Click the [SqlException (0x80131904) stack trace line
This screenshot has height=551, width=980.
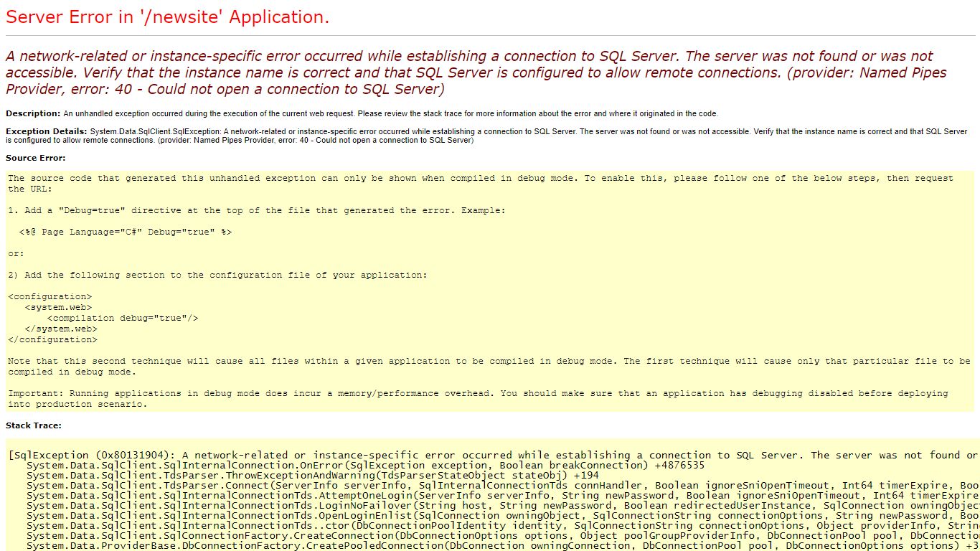[x=494, y=455]
